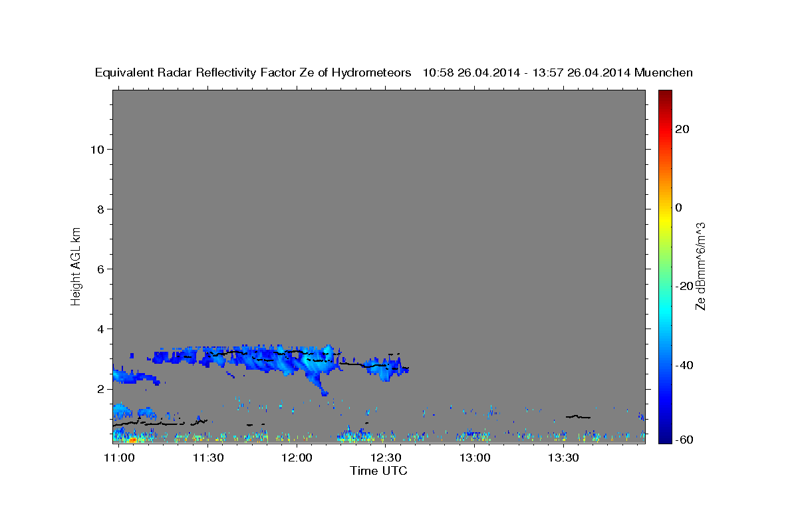Image resolution: width=798 pixels, height=532 pixels.
Task: Click the 'Time UTC' axis label
Action: point(378,471)
